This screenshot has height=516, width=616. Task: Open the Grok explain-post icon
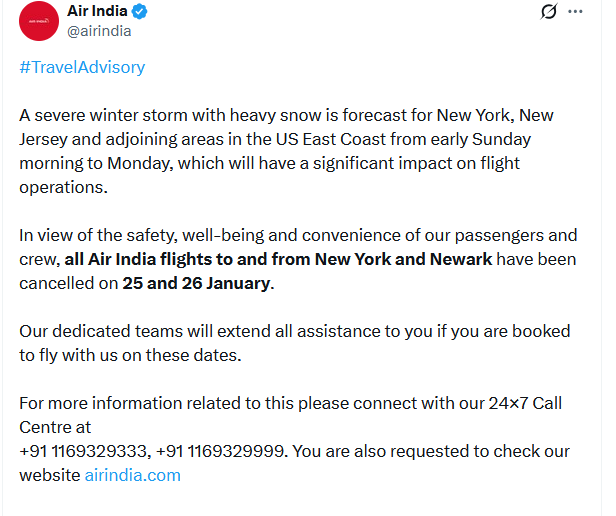(548, 11)
